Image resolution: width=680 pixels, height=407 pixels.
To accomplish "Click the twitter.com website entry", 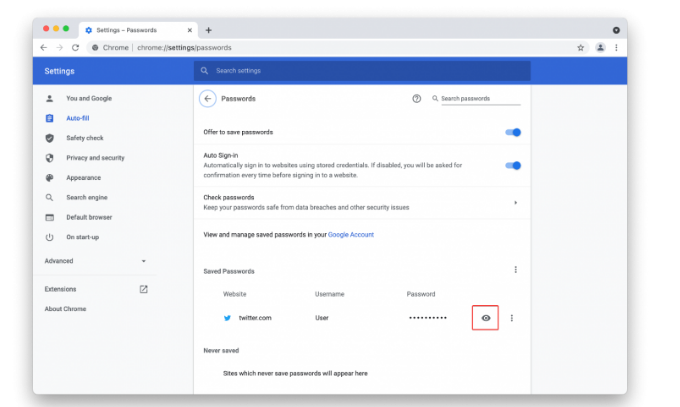I will pos(255,318).
